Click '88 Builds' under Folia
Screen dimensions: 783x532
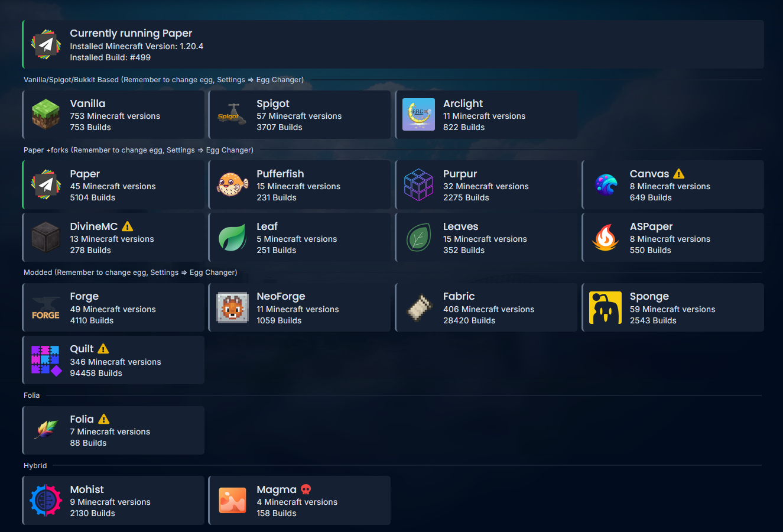(88, 443)
